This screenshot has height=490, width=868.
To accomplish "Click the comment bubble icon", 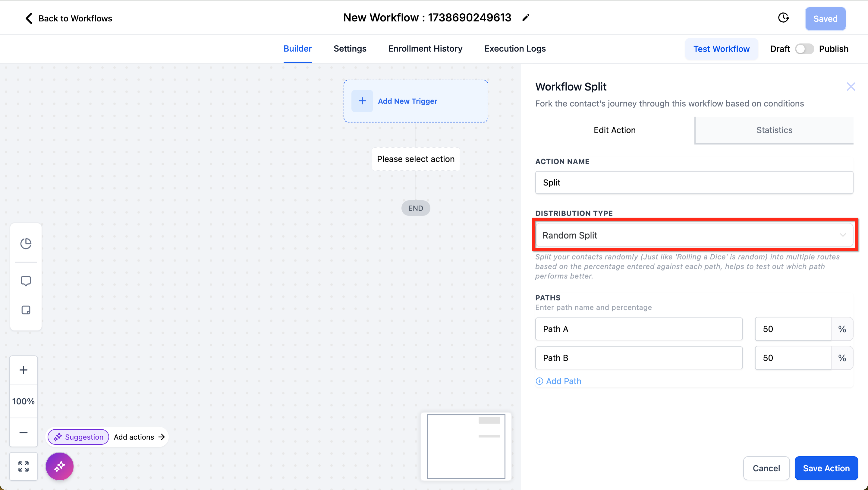I will tap(26, 281).
